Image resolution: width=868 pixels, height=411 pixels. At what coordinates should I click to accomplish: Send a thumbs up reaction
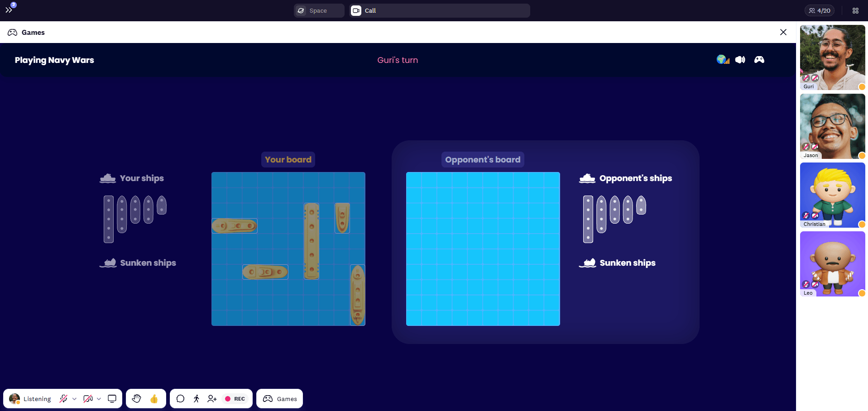tap(154, 399)
